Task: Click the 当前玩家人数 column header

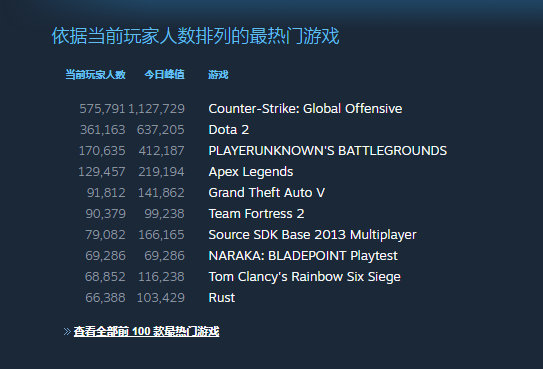Action: pyautogui.click(x=95, y=74)
